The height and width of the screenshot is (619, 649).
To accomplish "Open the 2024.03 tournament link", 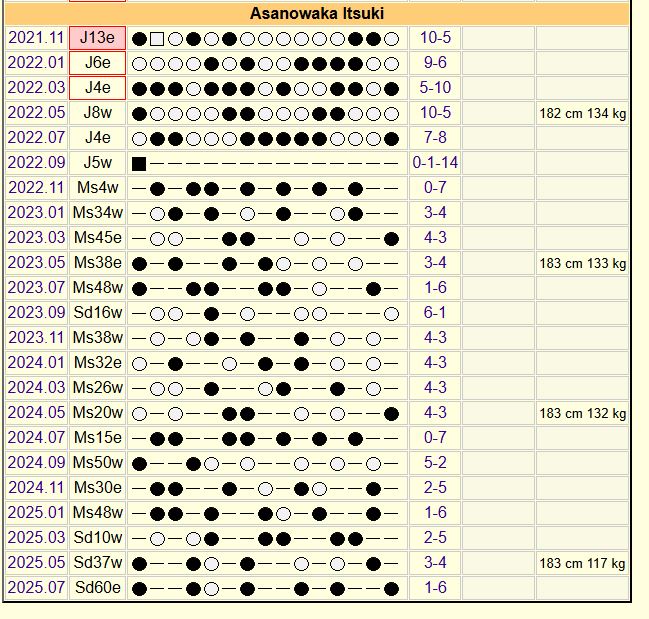I will tap(36, 387).
